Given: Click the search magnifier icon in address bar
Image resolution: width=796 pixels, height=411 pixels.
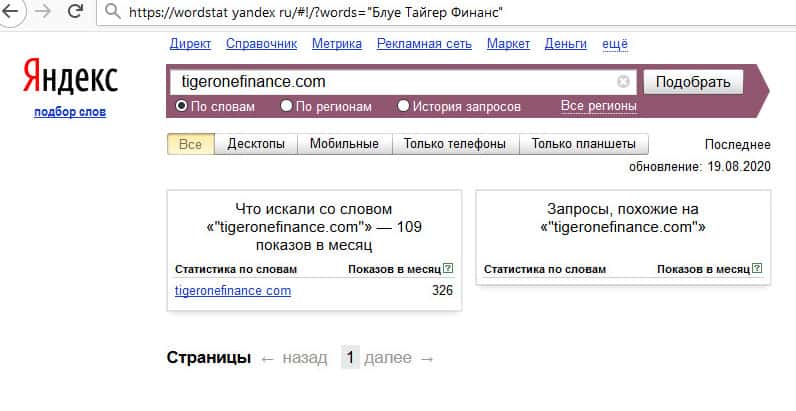Looking at the screenshot, I should coord(112,14).
